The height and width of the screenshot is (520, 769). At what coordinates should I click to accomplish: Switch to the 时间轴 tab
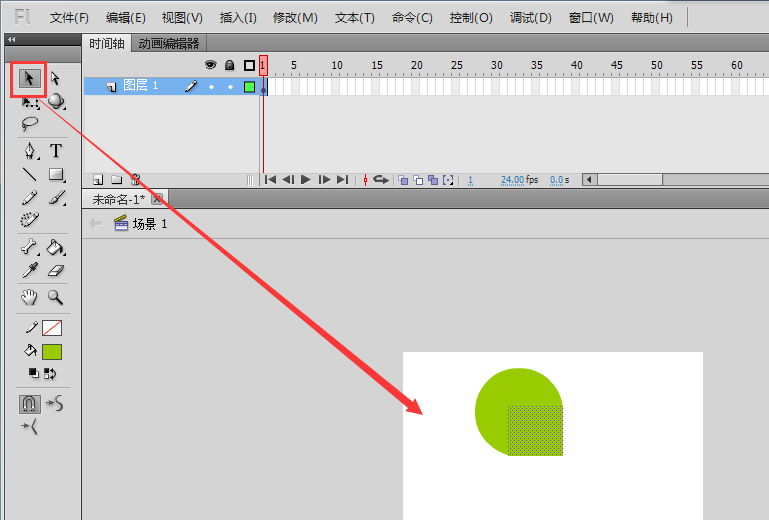pos(106,44)
